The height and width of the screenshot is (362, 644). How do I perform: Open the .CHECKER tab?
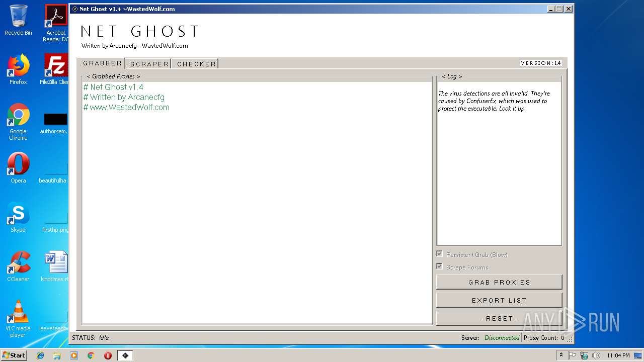point(195,64)
